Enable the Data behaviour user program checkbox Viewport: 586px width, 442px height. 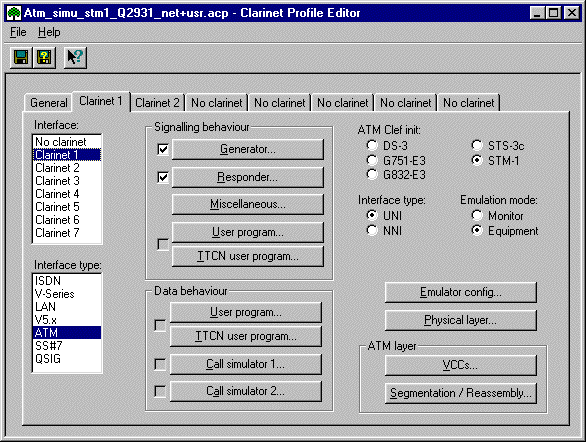click(x=160, y=325)
